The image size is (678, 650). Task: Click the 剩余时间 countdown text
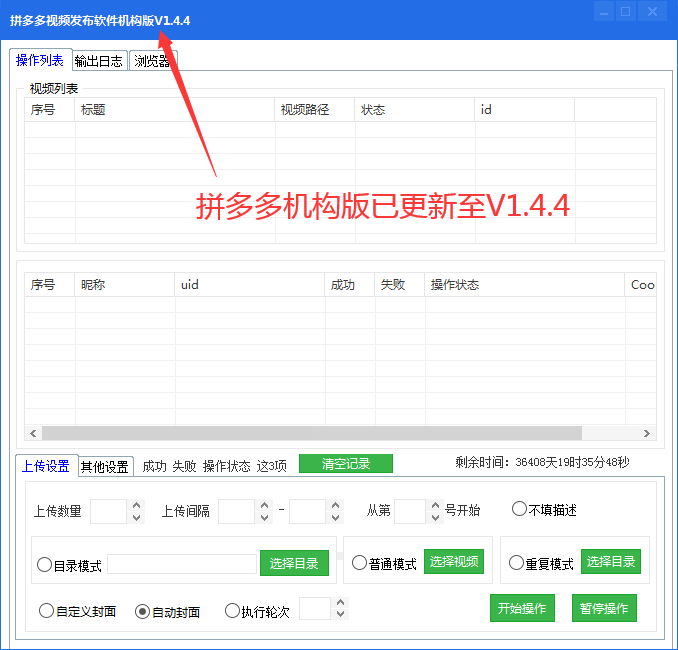coord(542,462)
